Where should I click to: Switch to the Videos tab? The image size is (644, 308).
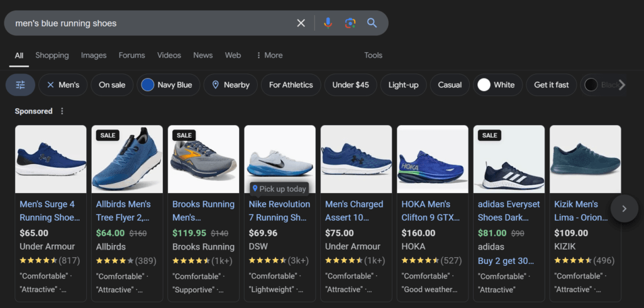169,55
